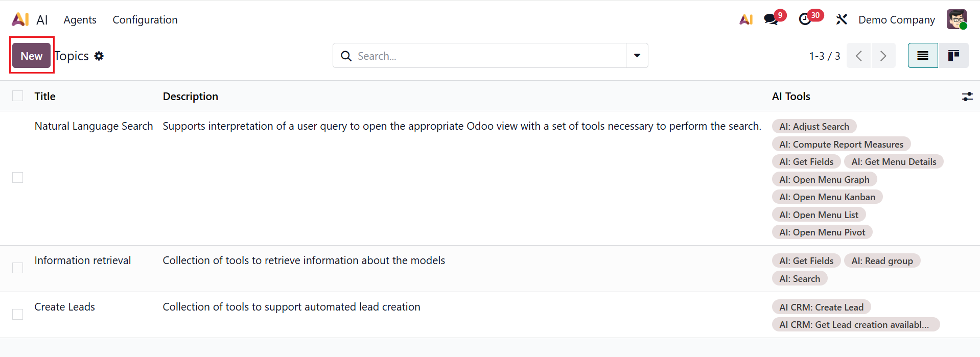Click the New button
This screenshot has height=357, width=980.
tap(32, 56)
